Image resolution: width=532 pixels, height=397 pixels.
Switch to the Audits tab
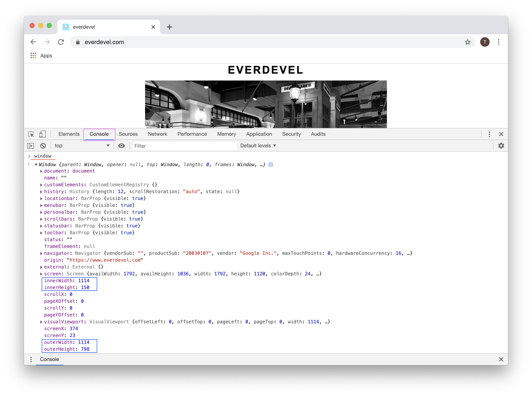pyautogui.click(x=318, y=134)
